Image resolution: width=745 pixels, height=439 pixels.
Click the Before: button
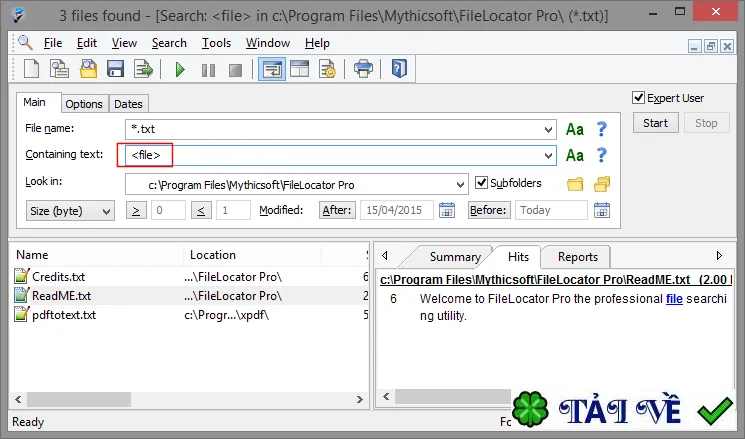coord(488,210)
